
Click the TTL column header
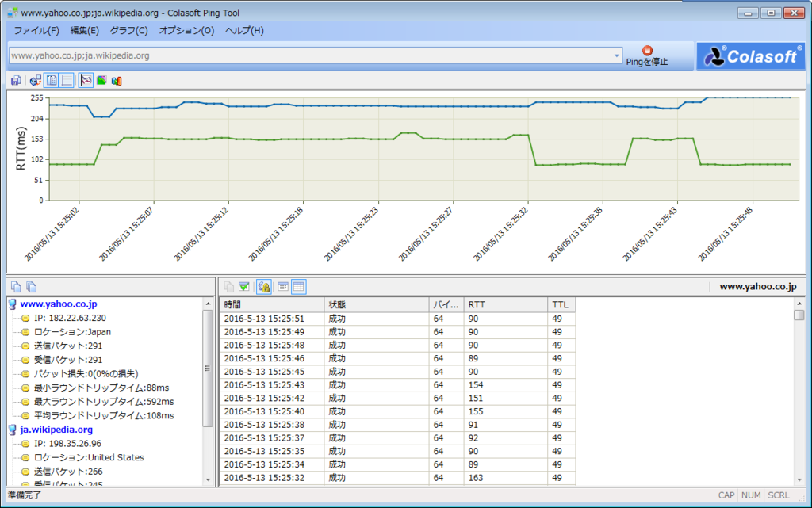point(561,304)
